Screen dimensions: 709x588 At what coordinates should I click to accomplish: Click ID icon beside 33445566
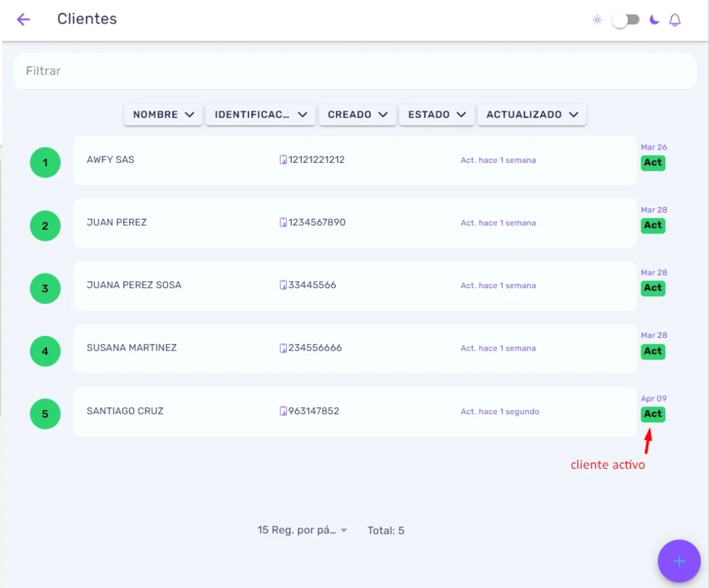(x=283, y=285)
